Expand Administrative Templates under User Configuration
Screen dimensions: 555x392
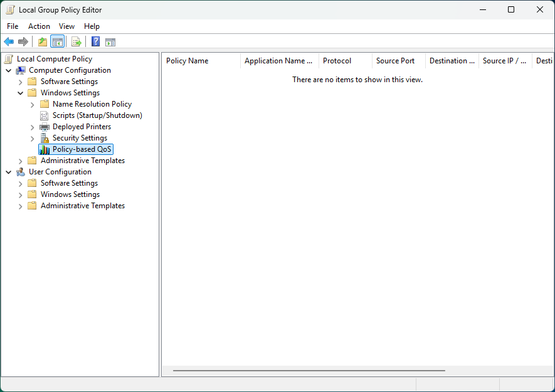[x=21, y=206]
